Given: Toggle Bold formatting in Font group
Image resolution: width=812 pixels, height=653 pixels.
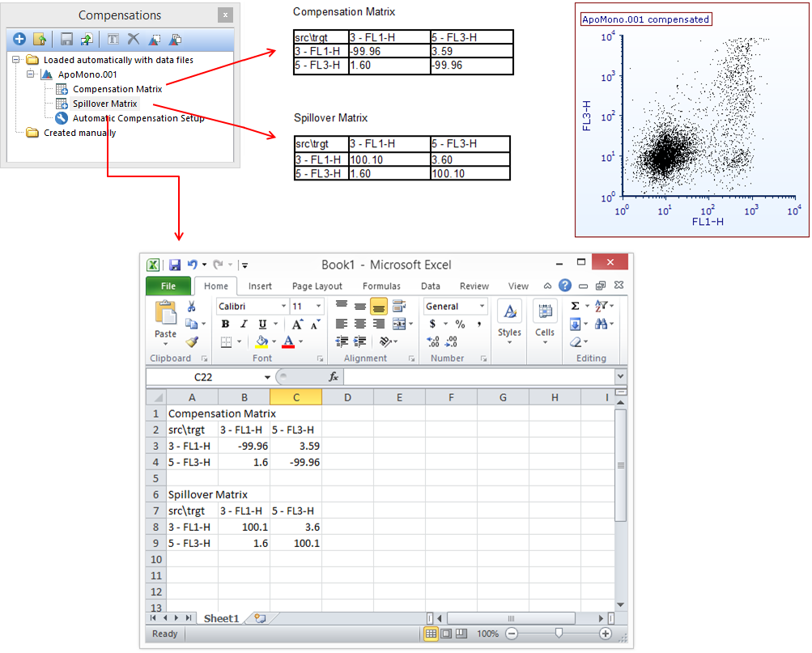Looking at the screenshot, I should point(225,324).
